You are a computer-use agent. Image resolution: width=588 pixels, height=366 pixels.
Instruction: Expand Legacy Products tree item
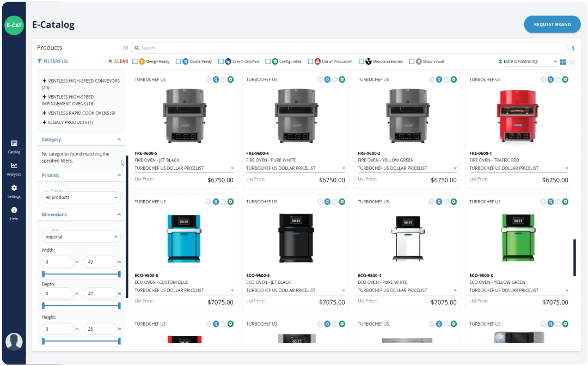click(x=44, y=122)
